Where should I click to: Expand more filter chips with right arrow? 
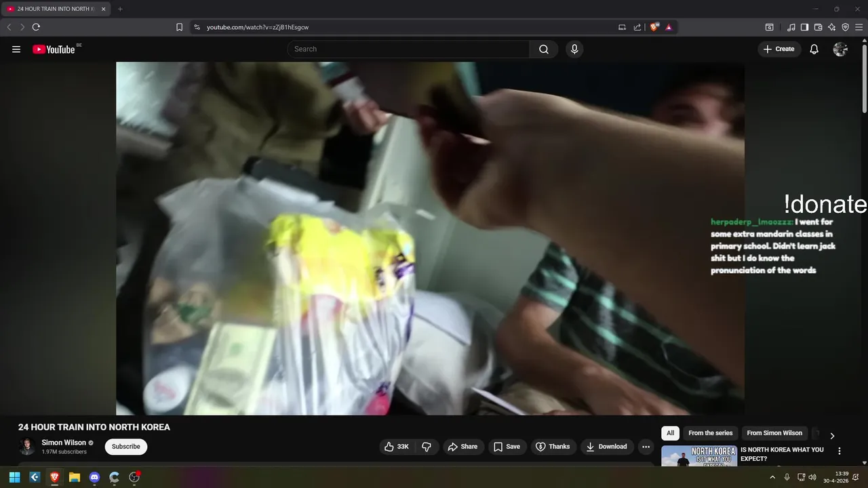point(832,436)
